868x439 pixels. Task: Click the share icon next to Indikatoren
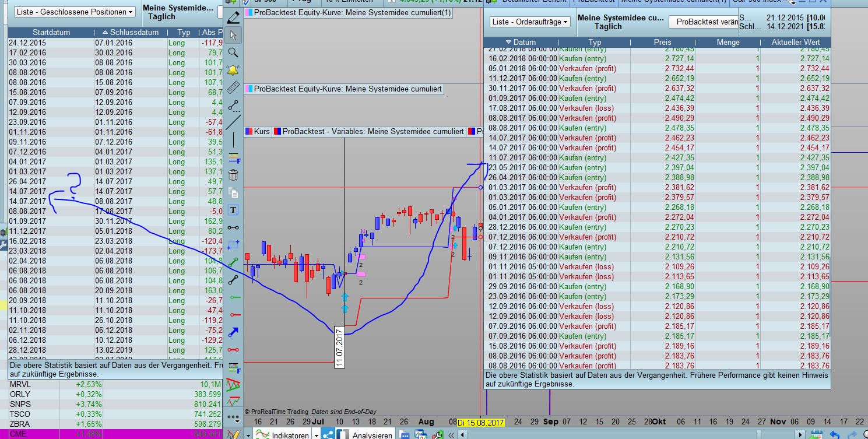tap(328, 434)
